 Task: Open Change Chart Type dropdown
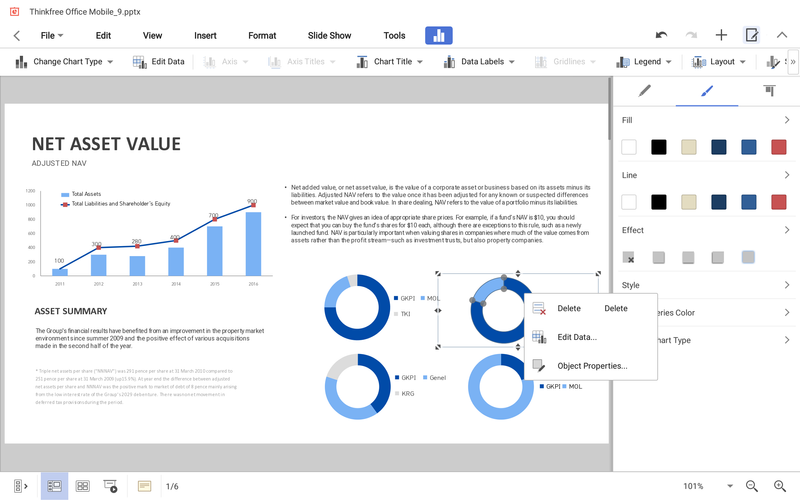[64, 62]
